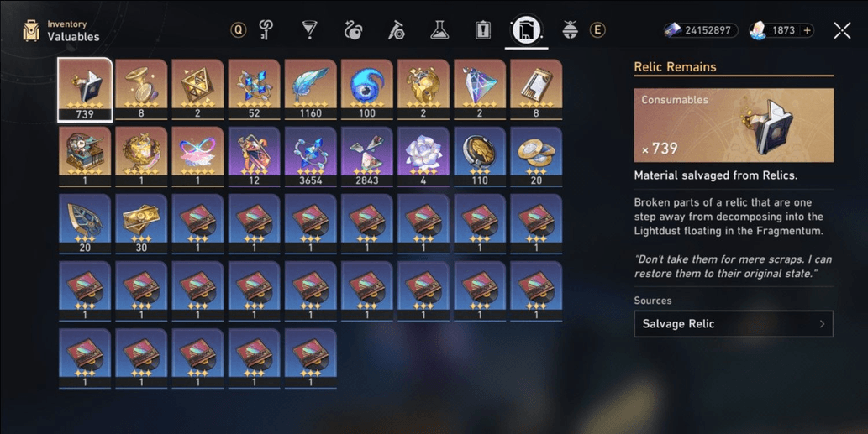Select the silver coins item with 20
Viewport: 868px width, 434px height.
pos(536,156)
